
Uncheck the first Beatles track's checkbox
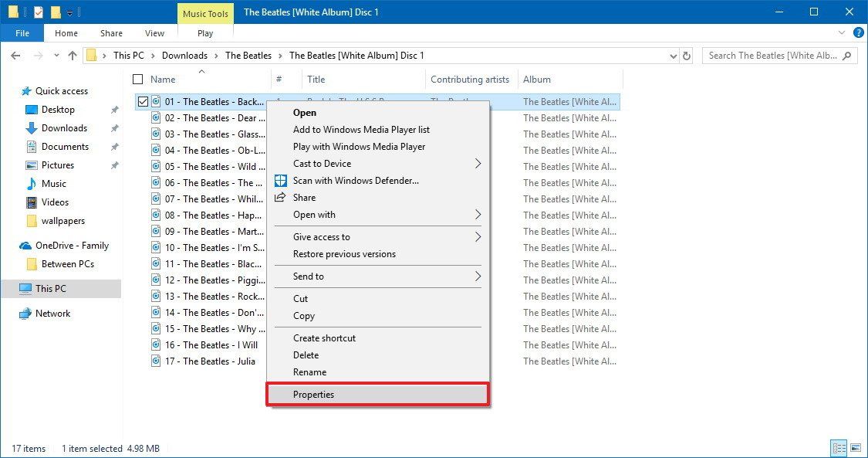(143, 101)
